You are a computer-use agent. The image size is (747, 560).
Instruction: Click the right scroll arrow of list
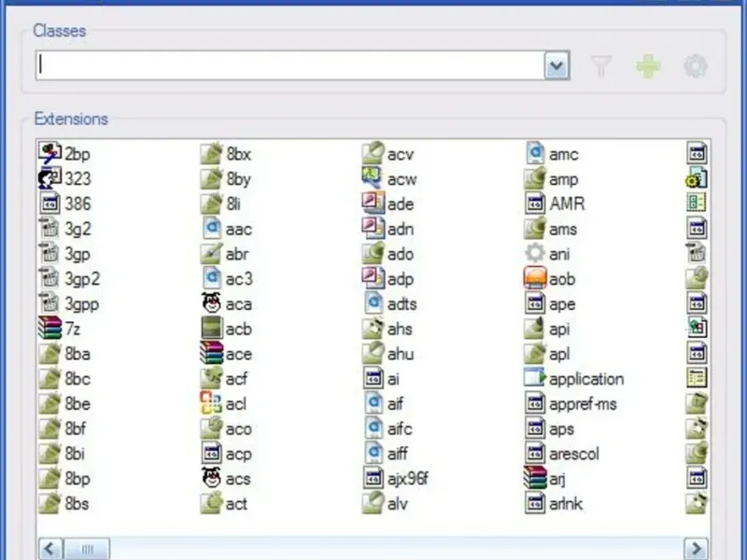pyautogui.click(x=696, y=549)
